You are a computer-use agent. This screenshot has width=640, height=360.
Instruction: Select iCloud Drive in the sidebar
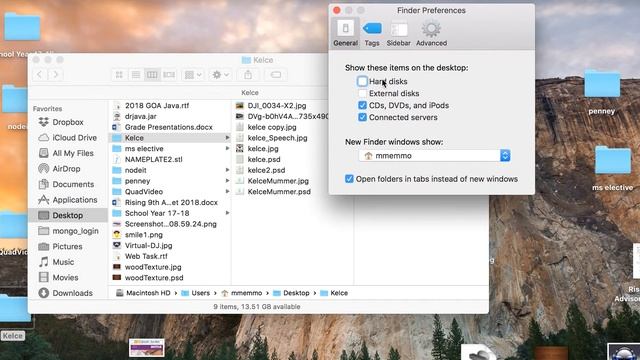68,138
